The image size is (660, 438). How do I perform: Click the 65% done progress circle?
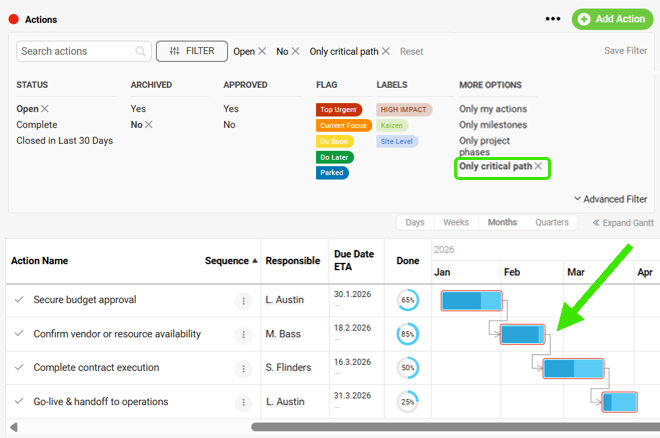(408, 300)
